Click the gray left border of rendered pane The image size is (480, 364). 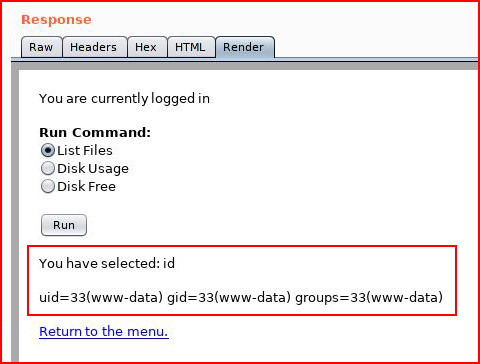click(15, 213)
